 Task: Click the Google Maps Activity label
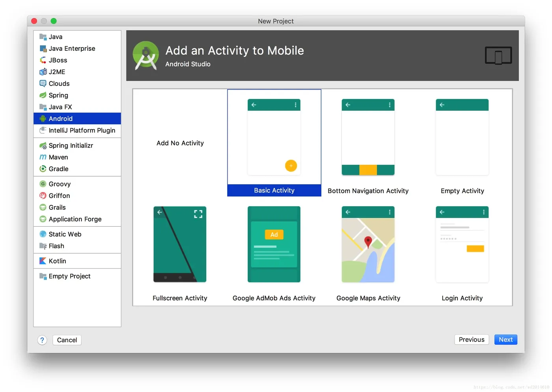(368, 298)
